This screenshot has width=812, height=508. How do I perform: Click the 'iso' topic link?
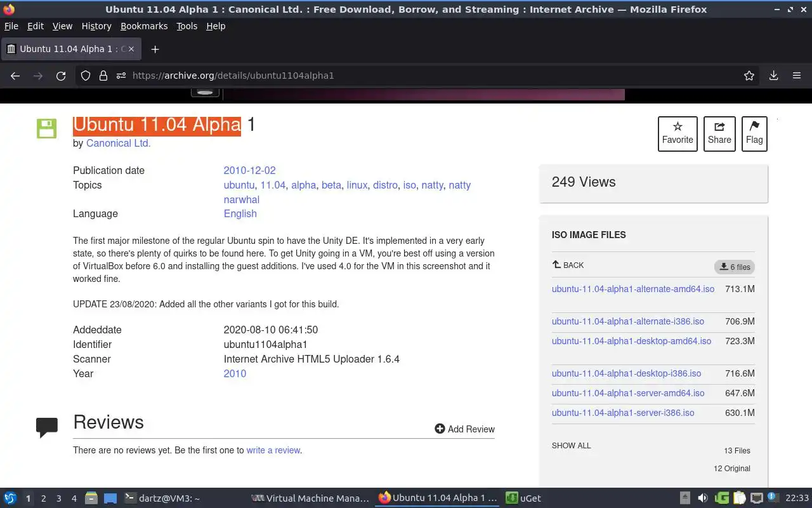pos(410,185)
